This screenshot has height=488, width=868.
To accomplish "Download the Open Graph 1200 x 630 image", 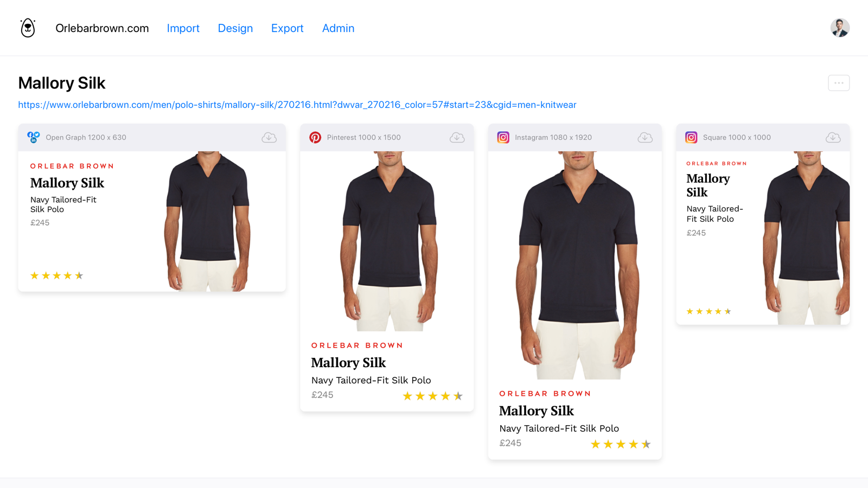I will pos(269,137).
